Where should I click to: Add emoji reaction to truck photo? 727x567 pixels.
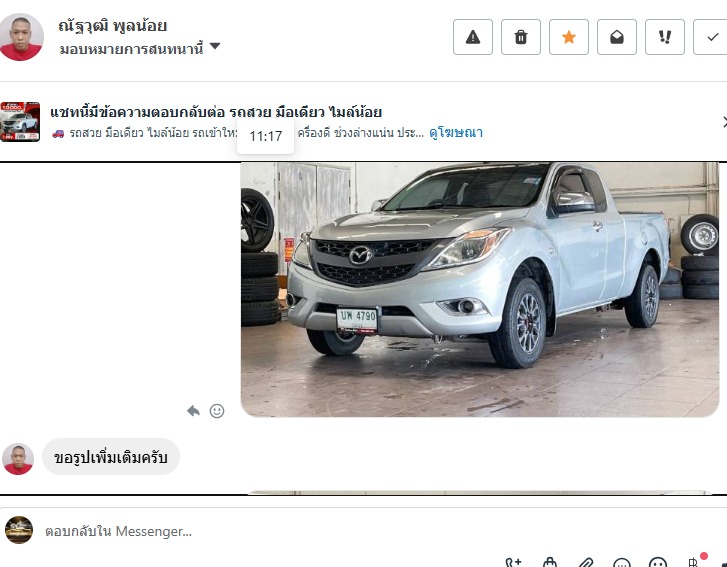(217, 411)
